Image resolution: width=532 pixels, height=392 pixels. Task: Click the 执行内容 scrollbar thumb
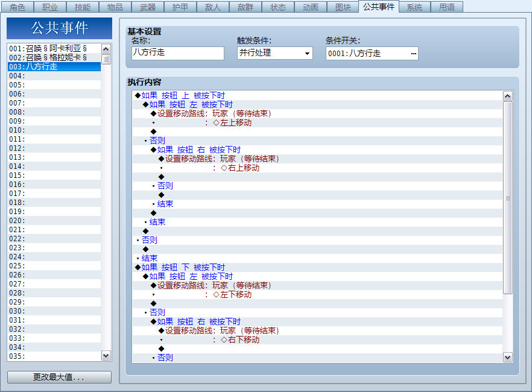point(508,198)
